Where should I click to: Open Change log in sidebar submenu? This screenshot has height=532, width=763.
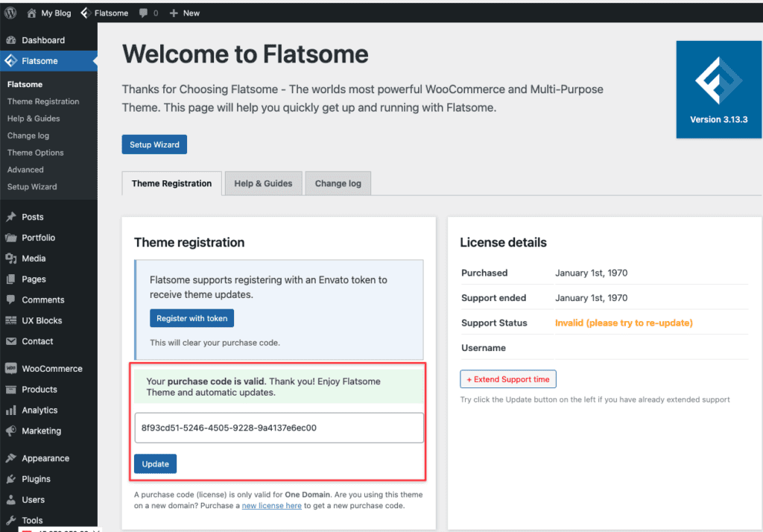28,136
